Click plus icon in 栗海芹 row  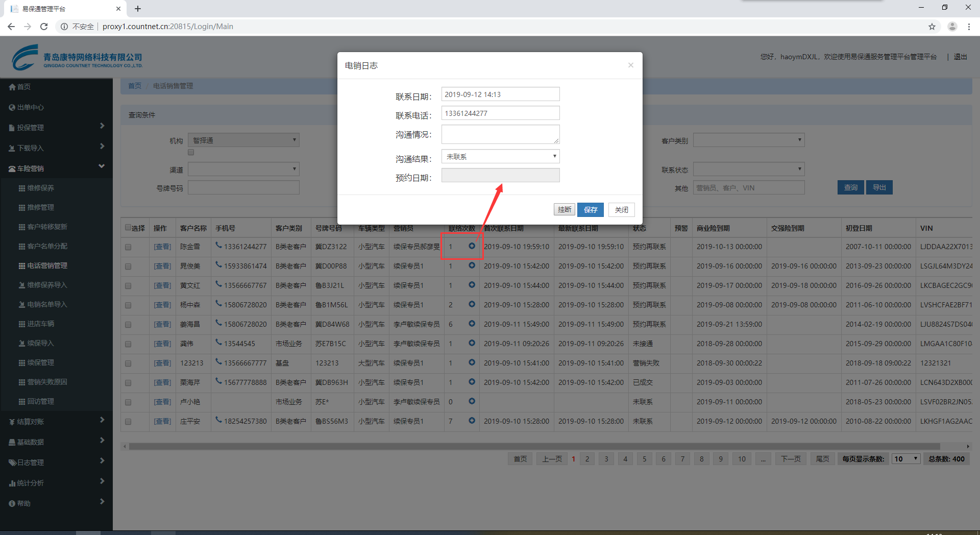472,382
